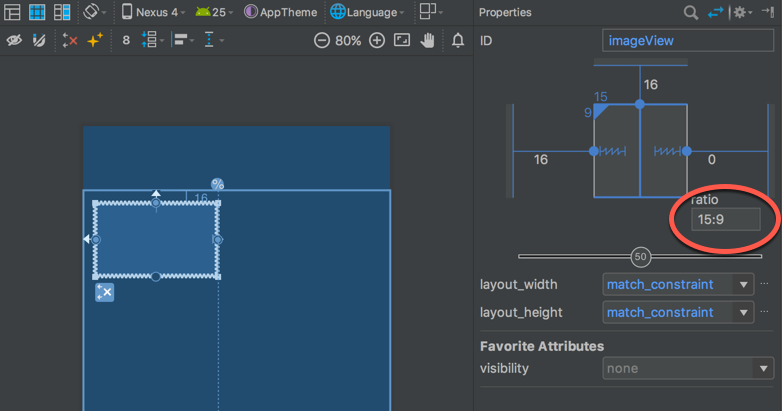Show Design plus Blueprint view
This screenshot has height=411, width=782.
[x=62, y=12]
